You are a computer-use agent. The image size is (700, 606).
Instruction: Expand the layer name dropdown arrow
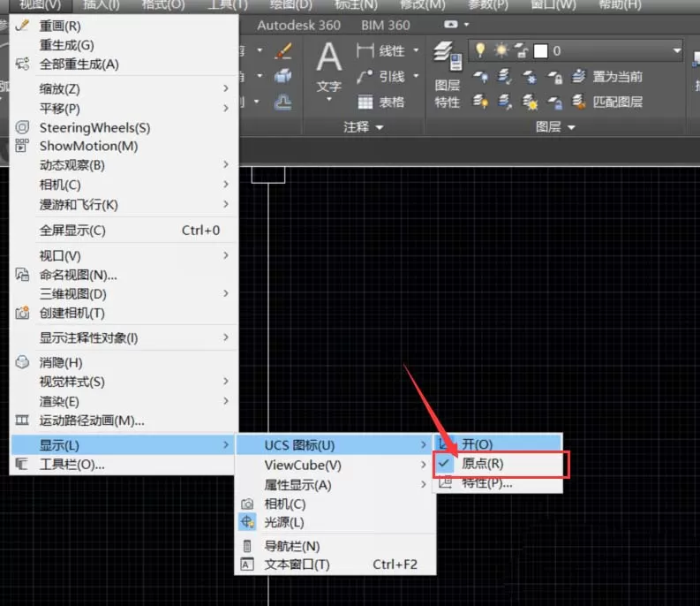pyautogui.click(x=676, y=51)
